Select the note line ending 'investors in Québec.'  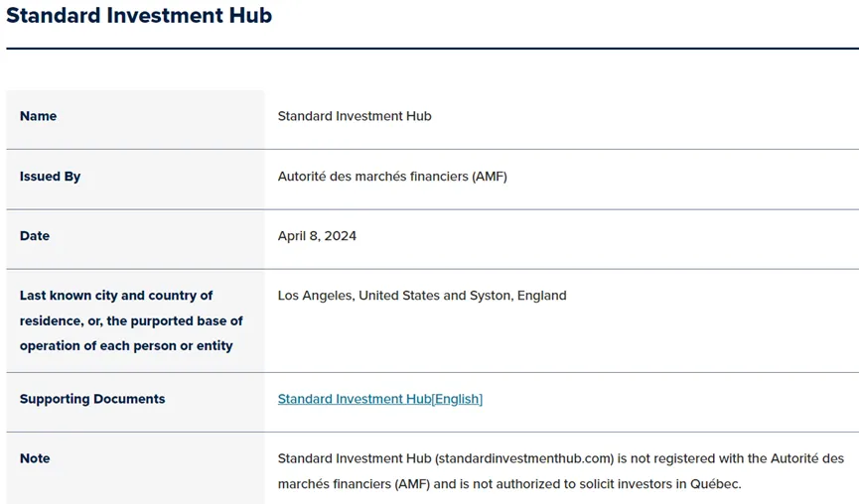point(509,484)
